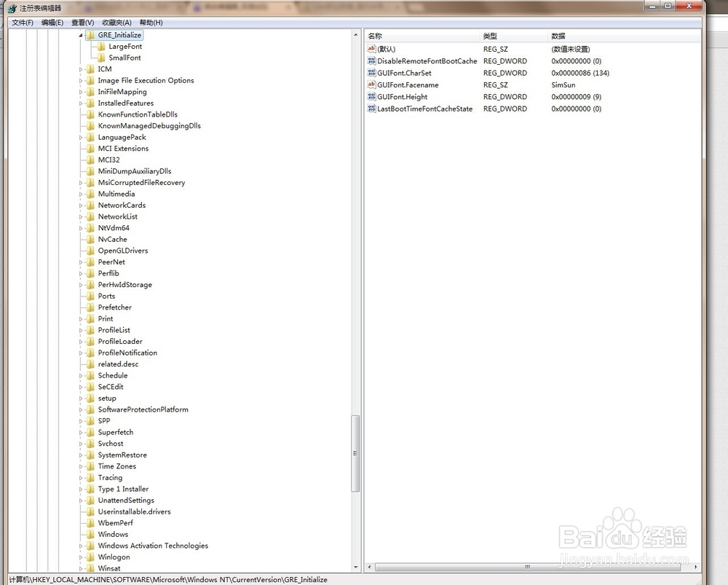
Task: Select the NetworkList tree item
Action: [117, 216]
